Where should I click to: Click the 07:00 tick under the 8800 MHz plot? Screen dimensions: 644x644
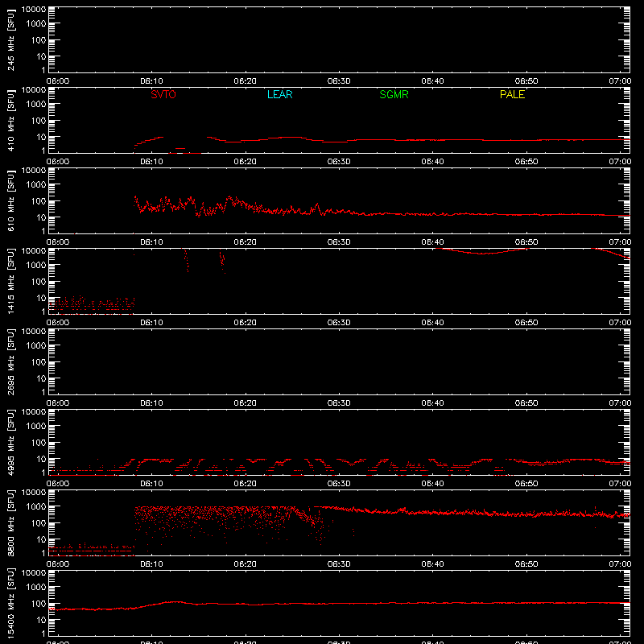[x=620, y=564]
